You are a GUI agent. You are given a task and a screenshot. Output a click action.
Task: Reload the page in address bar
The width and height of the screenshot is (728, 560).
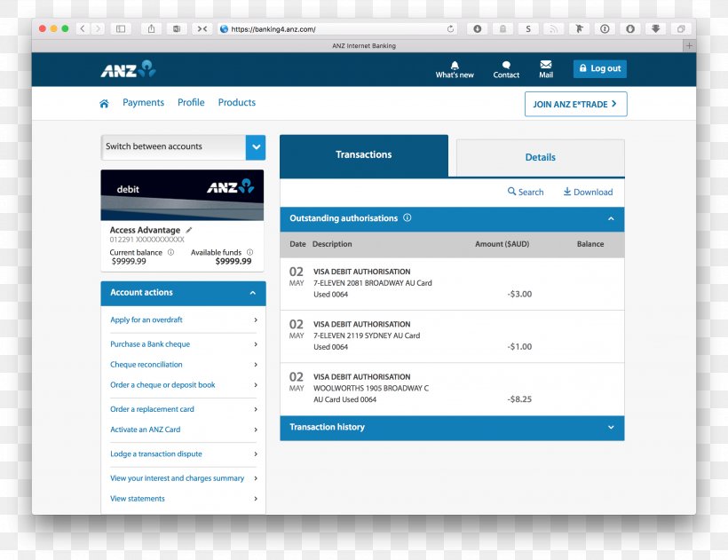[x=450, y=28]
